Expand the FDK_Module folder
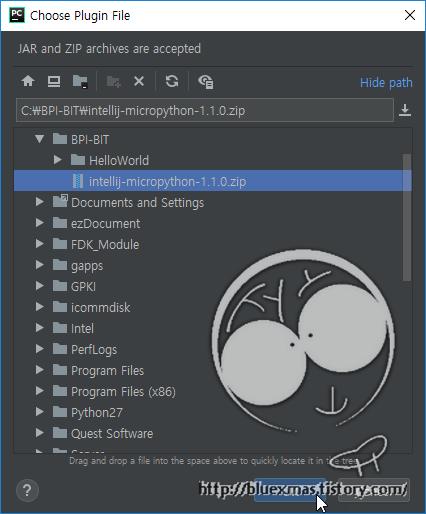Viewport: 426px width, 514px height. pyautogui.click(x=40, y=244)
